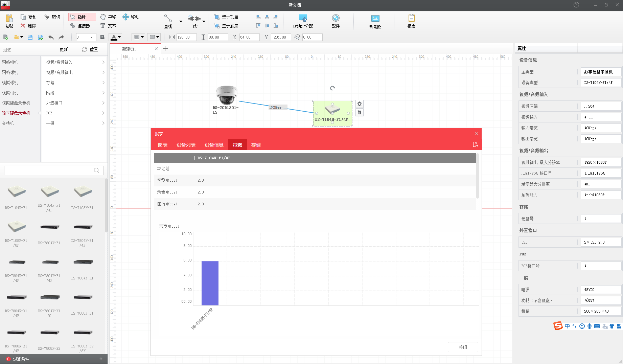
Task: Select the 平移 pan hand tool
Action: [x=108, y=17]
